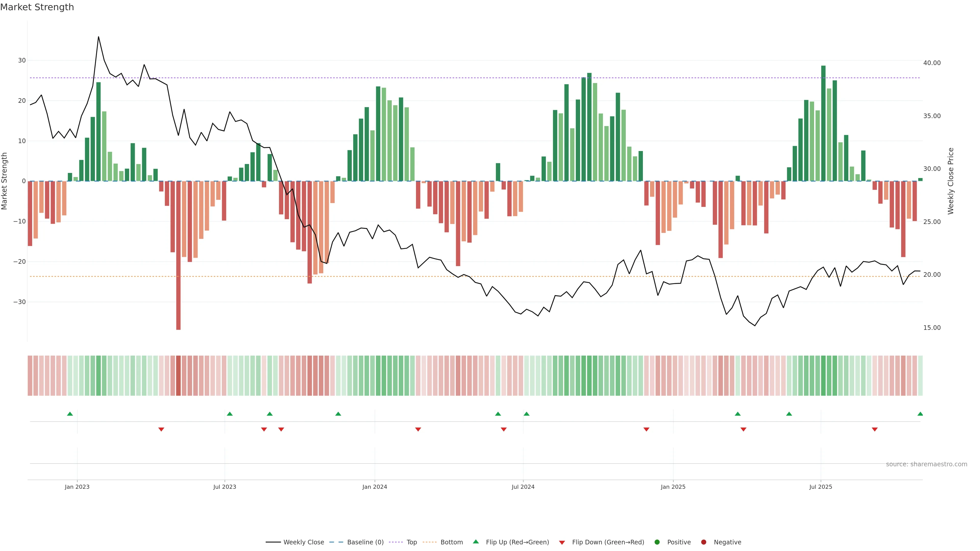Click the first red flip-down triangle marker
980x551 pixels.
(x=161, y=429)
